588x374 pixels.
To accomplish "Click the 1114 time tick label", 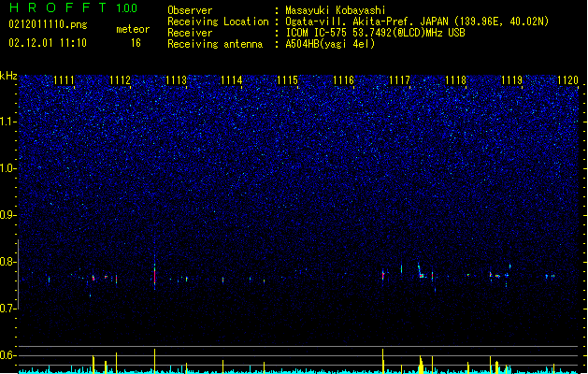I will coord(232,80).
